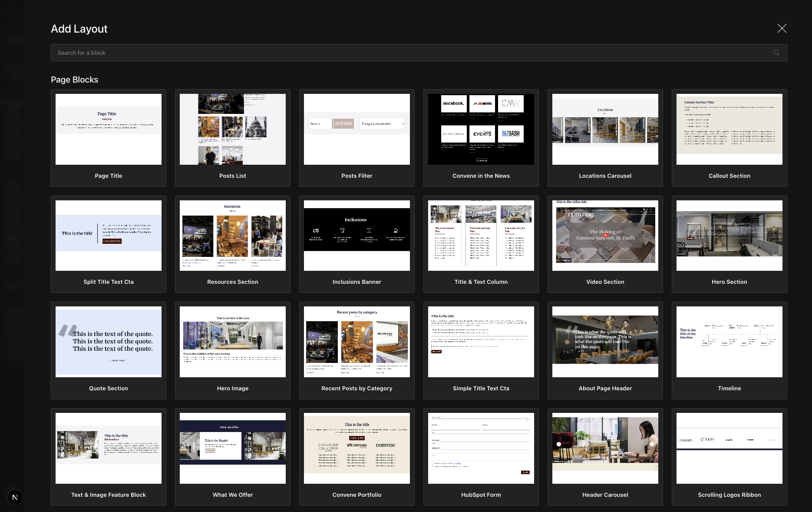Image resolution: width=812 pixels, height=512 pixels.
Task: Select the Callout Section block
Action: 729,138
